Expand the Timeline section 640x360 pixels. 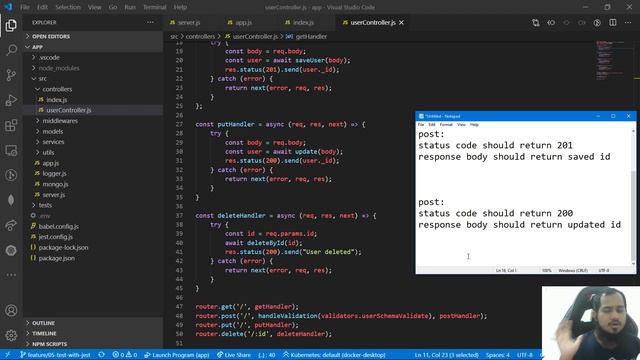pyautogui.click(x=93, y=333)
